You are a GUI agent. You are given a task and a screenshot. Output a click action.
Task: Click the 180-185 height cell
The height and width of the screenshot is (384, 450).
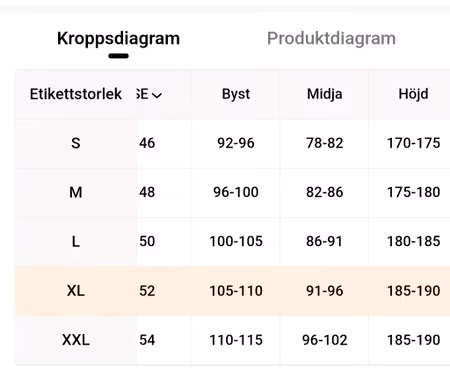(x=413, y=241)
